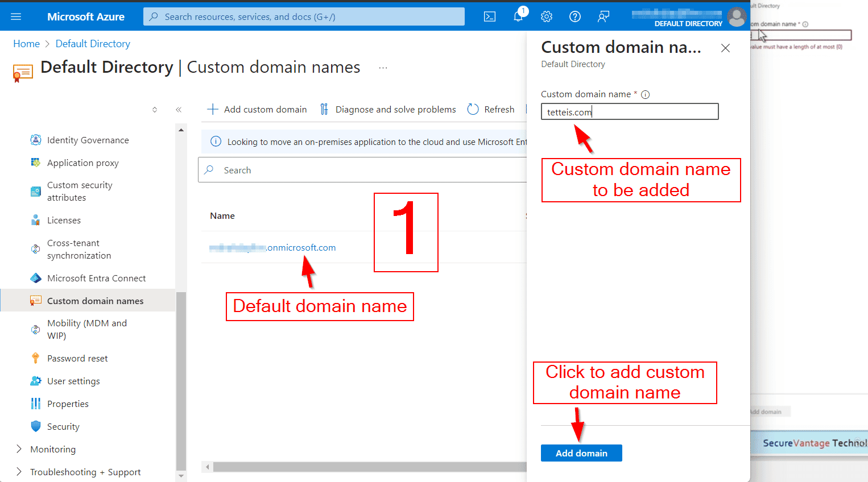Viewport: 868px width, 482px height.
Task: Open Password reset in sidebar
Action: [x=77, y=358]
